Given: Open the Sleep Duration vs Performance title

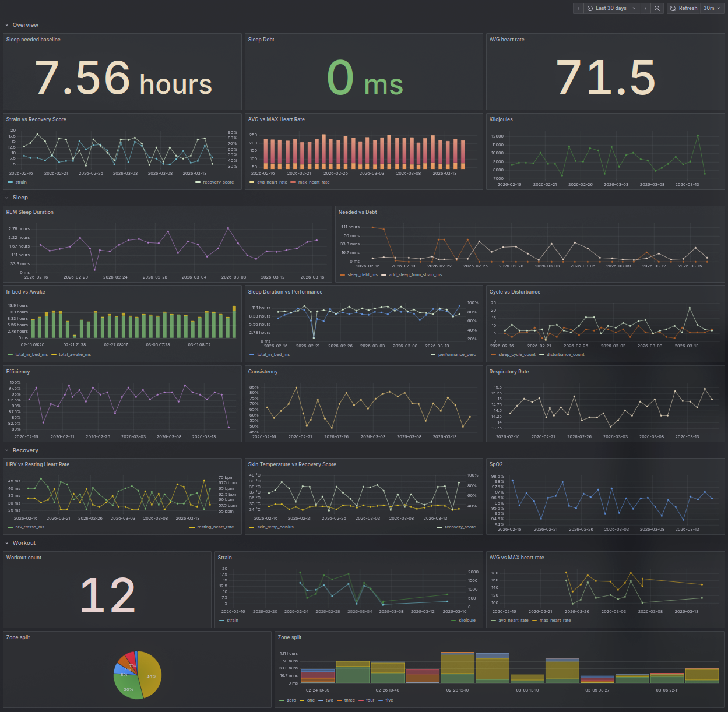Looking at the screenshot, I should (285, 292).
